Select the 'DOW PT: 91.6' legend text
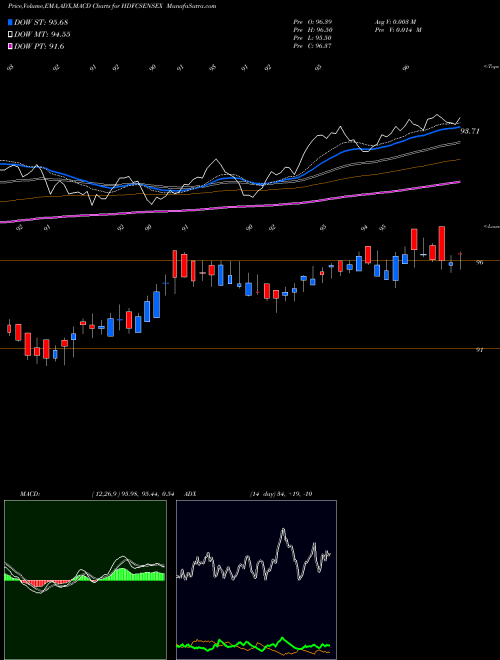The height and width of the screenshot is (660, 500). coord(39,47)
